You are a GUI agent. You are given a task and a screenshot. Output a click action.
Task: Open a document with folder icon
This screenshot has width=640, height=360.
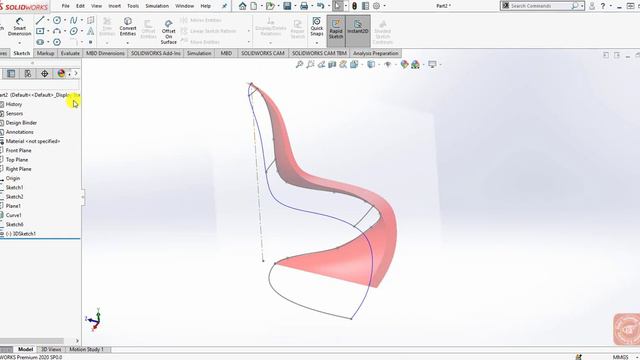click(x=269, y=6)
